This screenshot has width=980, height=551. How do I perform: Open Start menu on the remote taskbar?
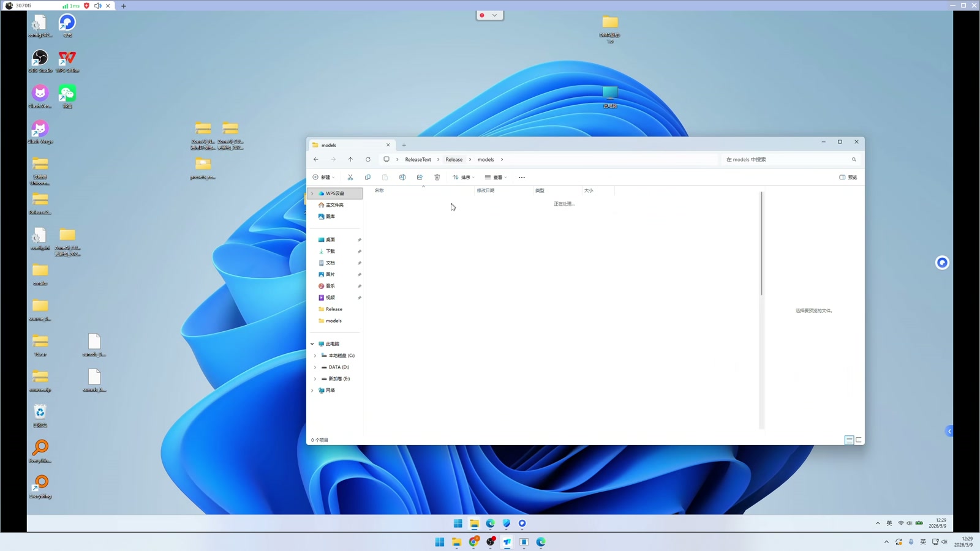coord(458,523)
